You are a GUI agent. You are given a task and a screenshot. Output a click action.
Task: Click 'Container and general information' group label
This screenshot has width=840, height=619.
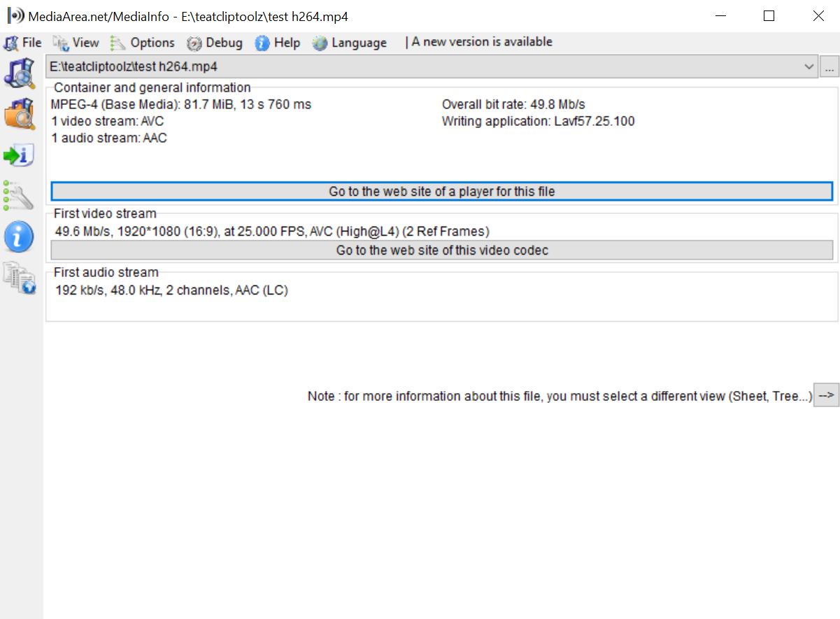click(x=152, y=87)
